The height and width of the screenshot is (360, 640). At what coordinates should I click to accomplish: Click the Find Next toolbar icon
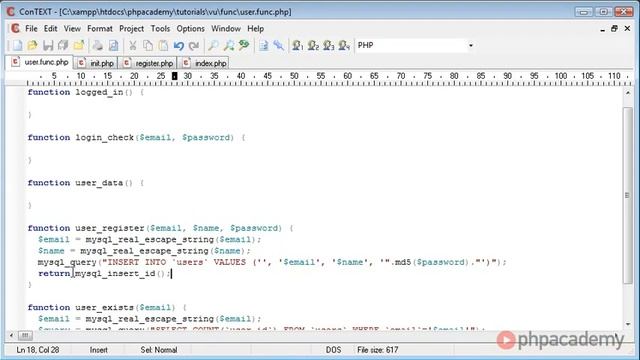(229, 45)
